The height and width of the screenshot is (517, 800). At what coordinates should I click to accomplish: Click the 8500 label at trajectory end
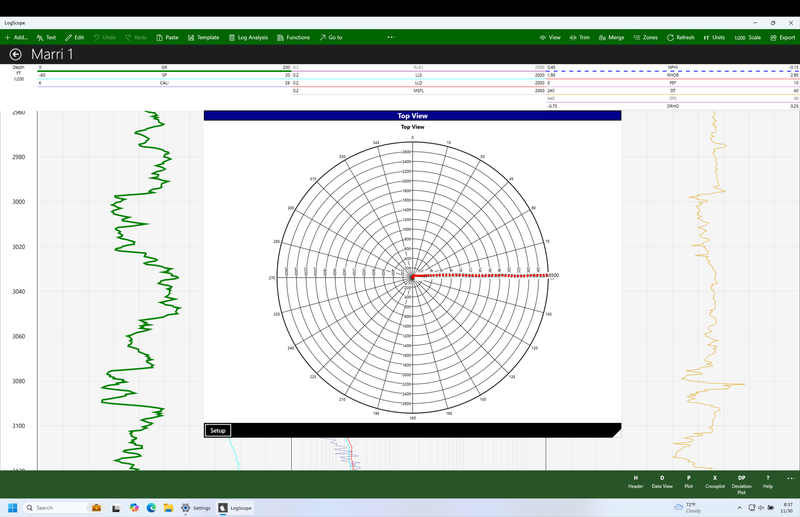[x=554, y=275]
